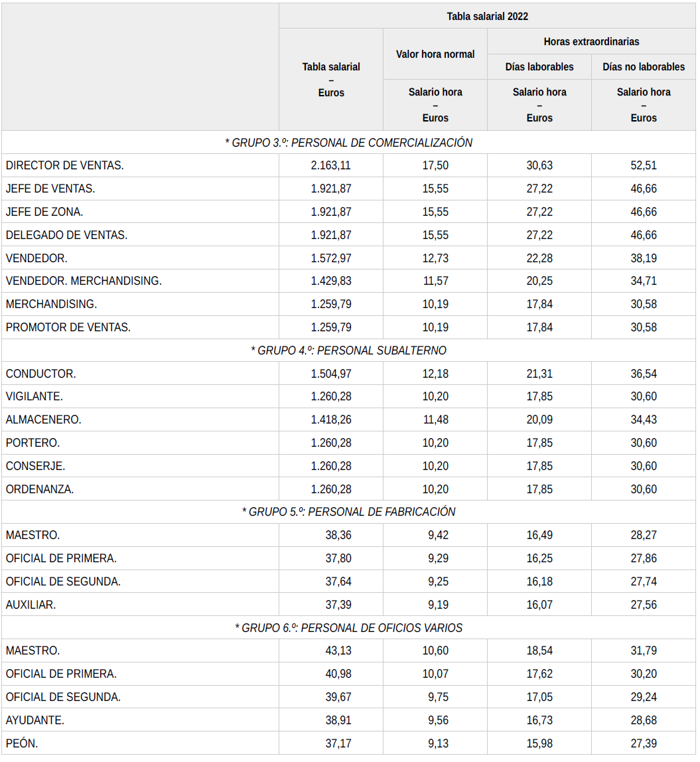Select the 'Valor hora normal' column header
The image size is (700, 762).
(435, 54)
